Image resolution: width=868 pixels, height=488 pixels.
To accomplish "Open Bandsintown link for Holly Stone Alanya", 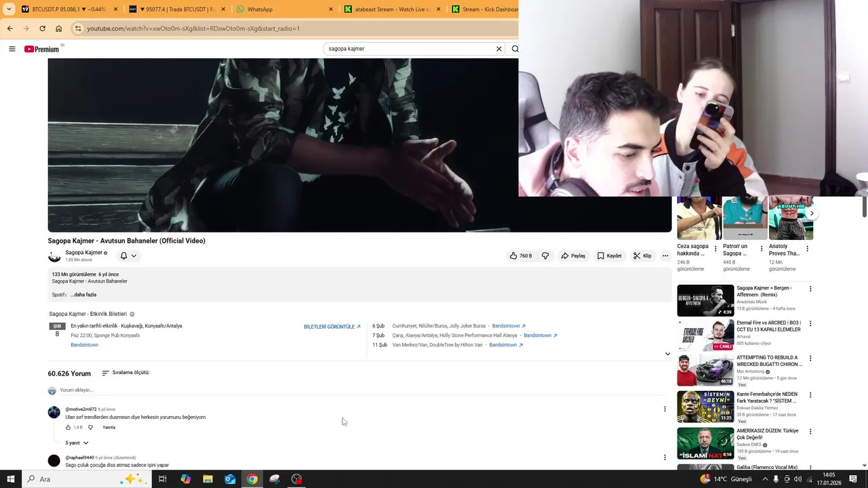I will tap(540, 335).
